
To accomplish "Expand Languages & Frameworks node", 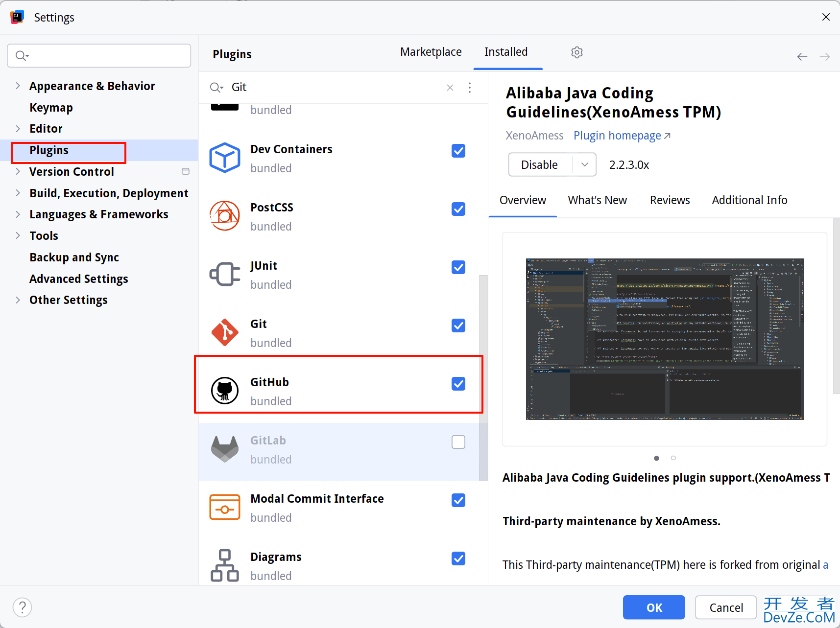I will (x=18, y=214).
